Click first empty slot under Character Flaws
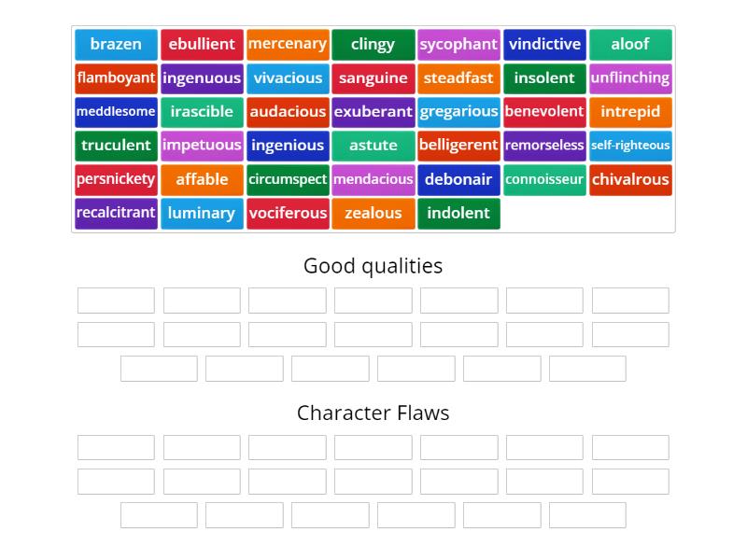 (116, 447)
